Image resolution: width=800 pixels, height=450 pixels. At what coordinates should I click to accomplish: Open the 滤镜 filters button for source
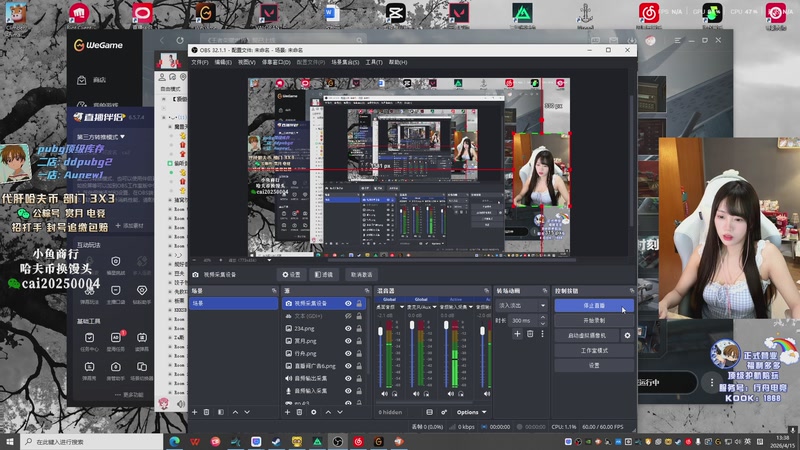324,274
